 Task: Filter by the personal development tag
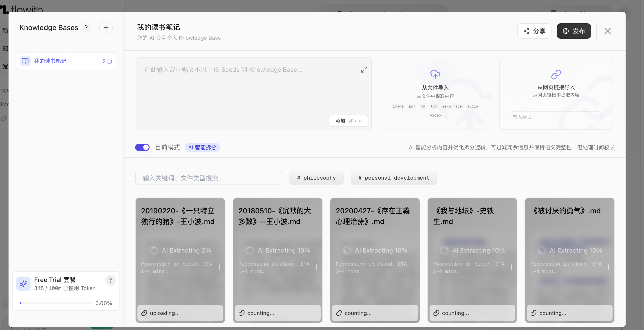(x=394, y=178)
